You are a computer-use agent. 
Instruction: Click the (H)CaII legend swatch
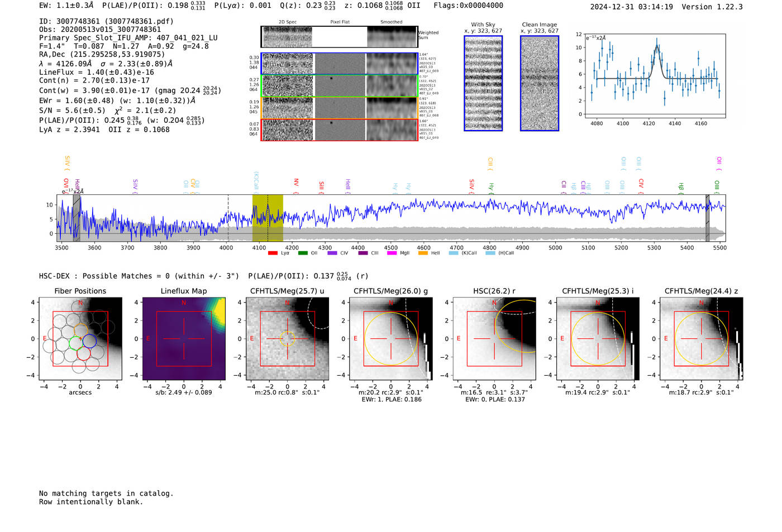click(490, 253)
